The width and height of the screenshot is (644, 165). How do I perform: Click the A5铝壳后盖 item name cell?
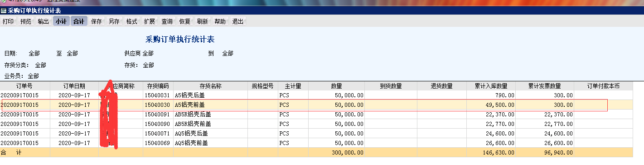(211, 95)
